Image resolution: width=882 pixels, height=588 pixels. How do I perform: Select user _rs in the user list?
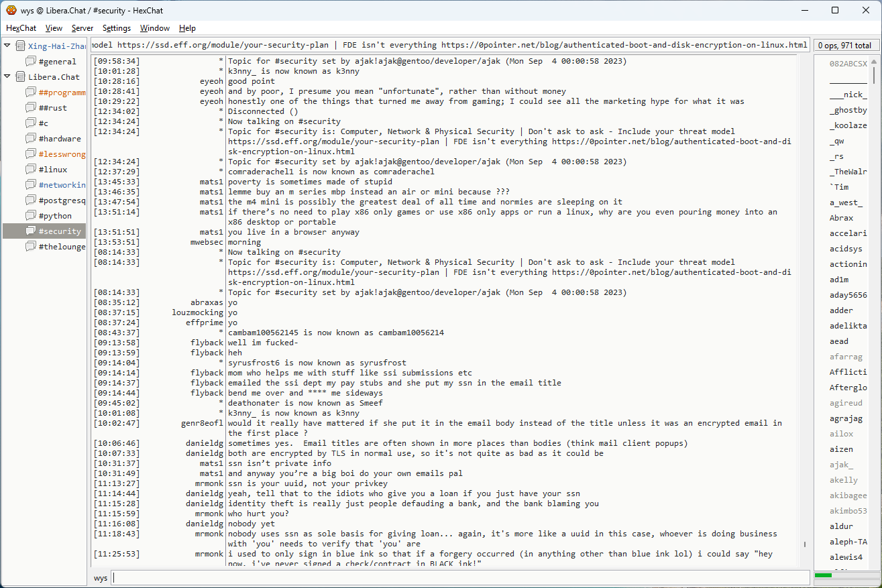[x=836, y=156]
